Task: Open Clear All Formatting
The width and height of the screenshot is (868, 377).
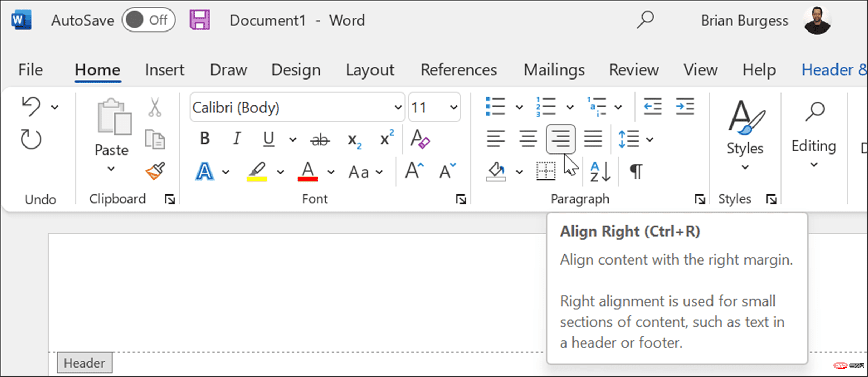Action: 419,140
